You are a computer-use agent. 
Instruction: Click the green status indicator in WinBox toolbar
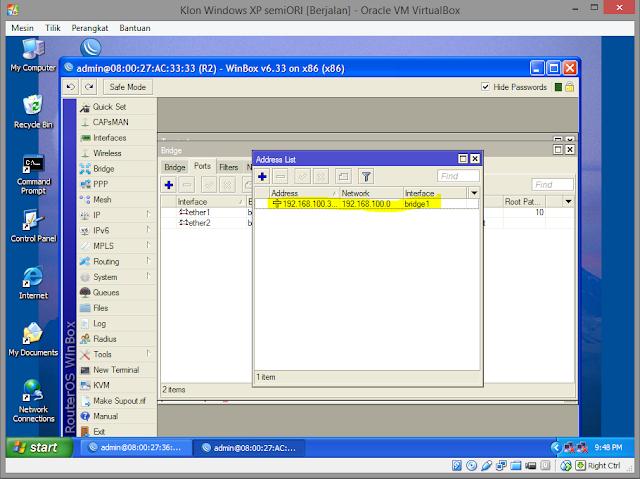click(558, 87)
